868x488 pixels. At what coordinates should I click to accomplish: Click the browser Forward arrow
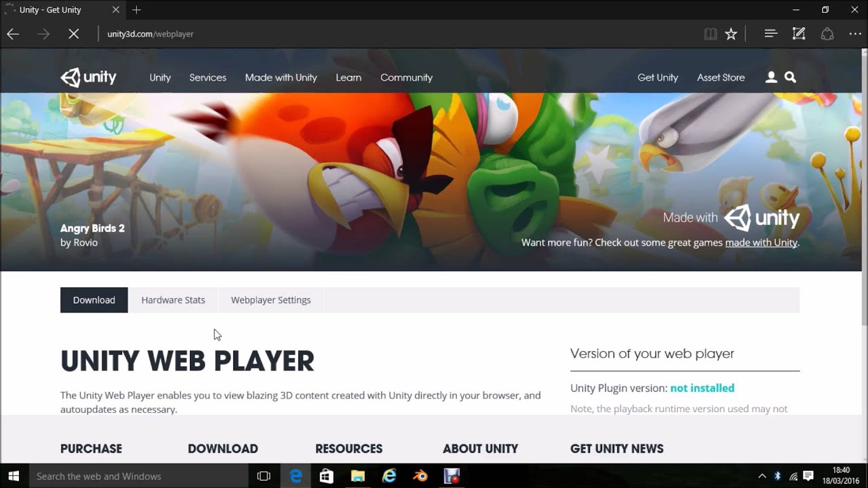[43, 34]
